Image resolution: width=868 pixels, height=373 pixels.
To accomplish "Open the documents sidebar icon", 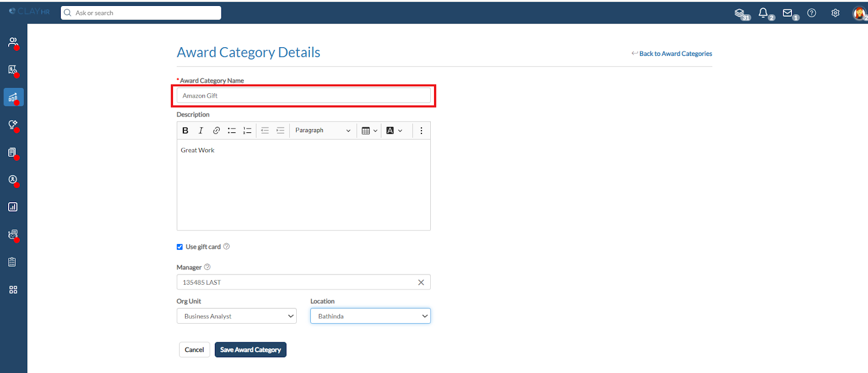I will (13, 152).
